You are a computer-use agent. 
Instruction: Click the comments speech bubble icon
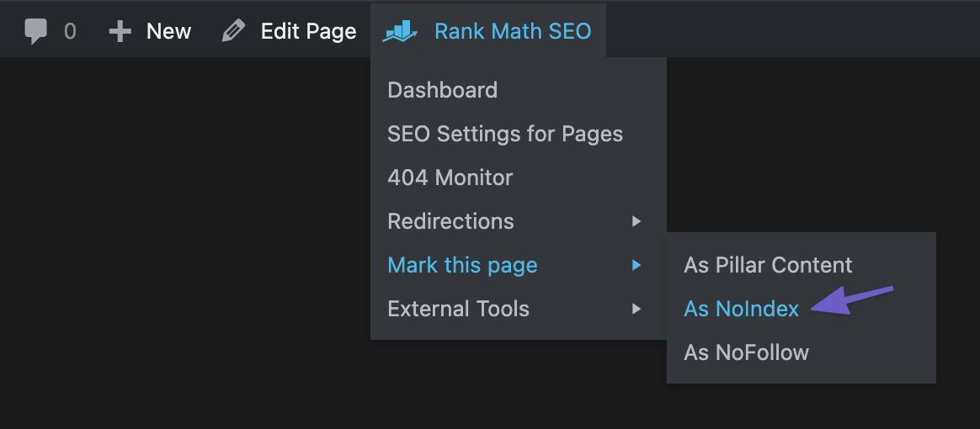pyautogui.click(x=35, y=32)
